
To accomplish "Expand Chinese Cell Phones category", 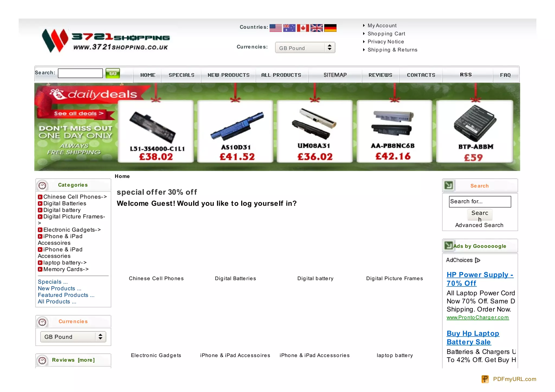I will [75, 197].
